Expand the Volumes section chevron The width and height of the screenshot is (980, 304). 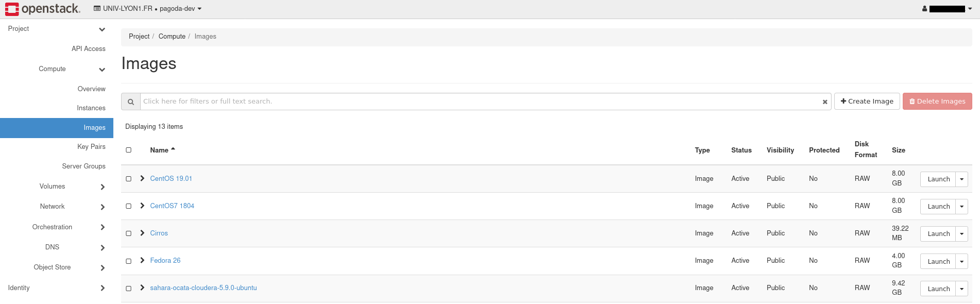[x=103, y=187]
